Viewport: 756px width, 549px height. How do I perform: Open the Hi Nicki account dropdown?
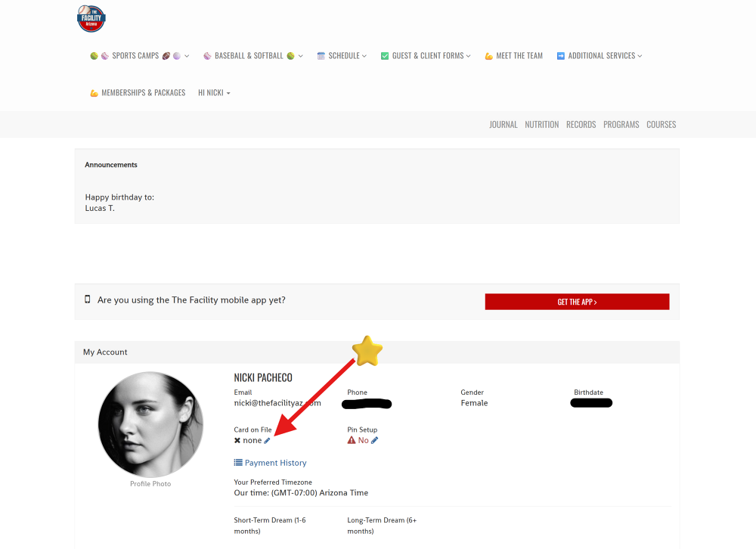(214, 92)
